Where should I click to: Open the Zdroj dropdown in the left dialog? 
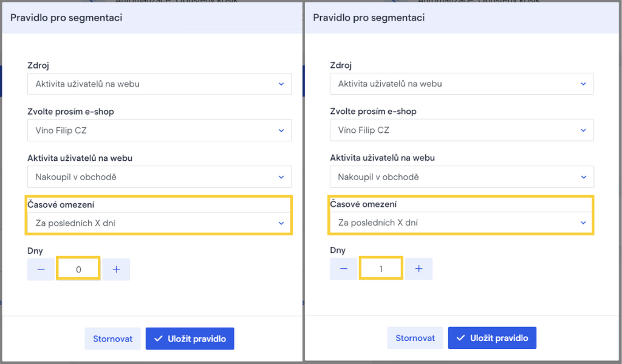(159, 84)
